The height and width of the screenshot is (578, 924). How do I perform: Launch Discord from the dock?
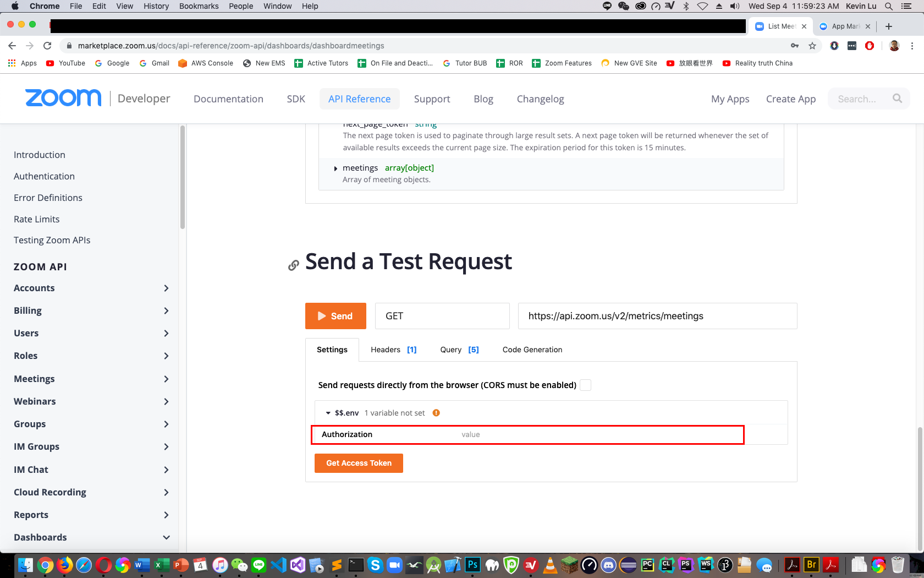[x=608, y=565]
